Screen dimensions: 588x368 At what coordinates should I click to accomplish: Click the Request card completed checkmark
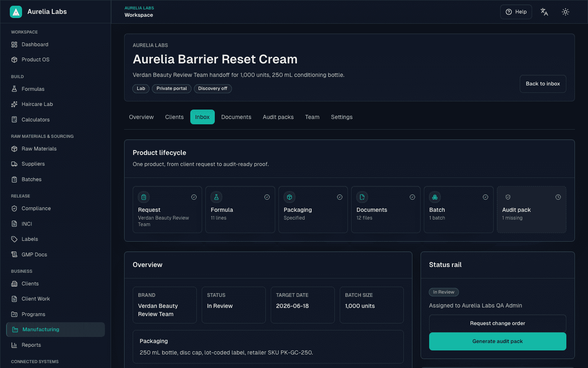tap(194, 197)
